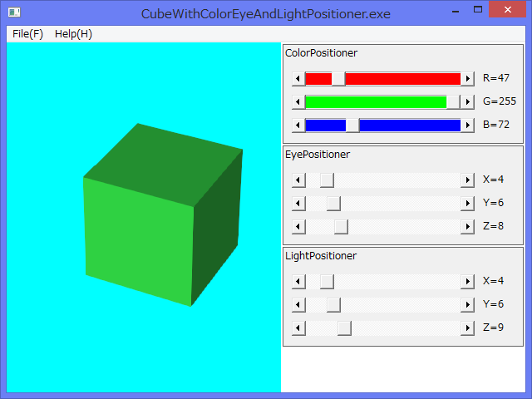
Task: Click the left arrow of the red R scrollbar
Action: click(298, 79)
